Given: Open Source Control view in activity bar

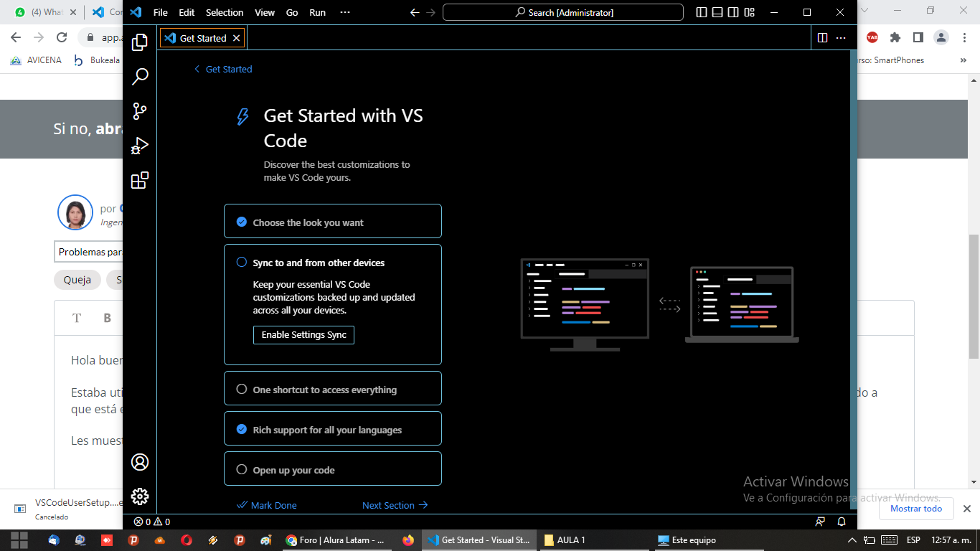Looking at the screenshot, I should pos(140,111).
